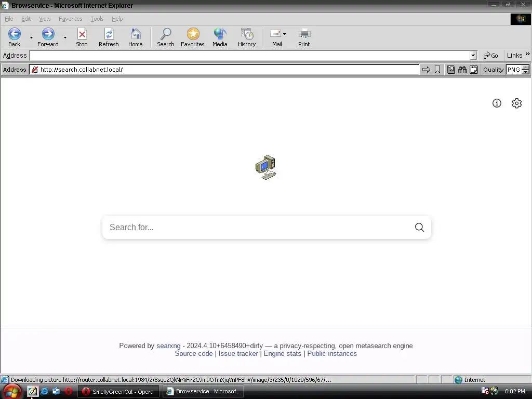Screen dimensions: 532x399
Task: Open the Engine stats link
Action: (x=282, y=353)
